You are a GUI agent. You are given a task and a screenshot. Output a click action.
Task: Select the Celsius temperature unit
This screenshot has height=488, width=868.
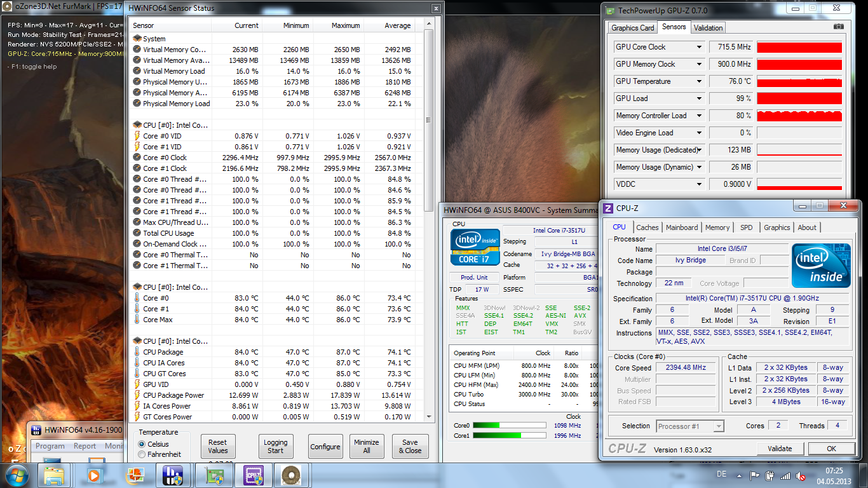point(142,444)
